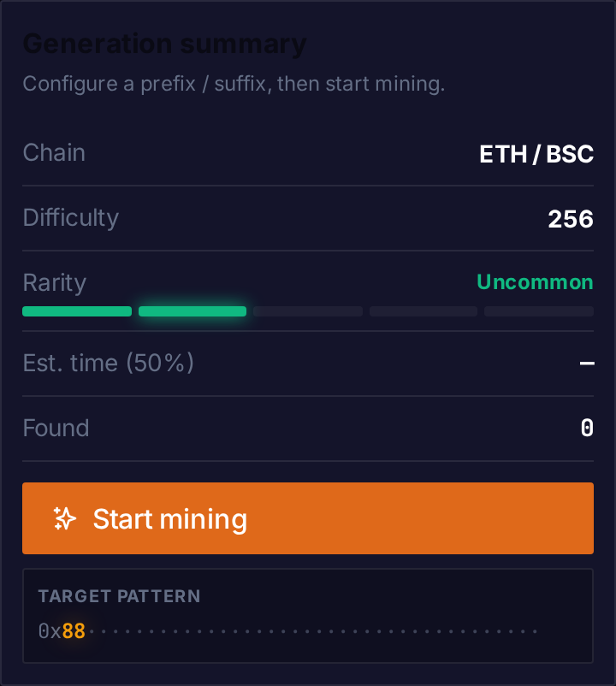
Task: Click the 0x prefix in target pattern
Action: pos(50,631)
